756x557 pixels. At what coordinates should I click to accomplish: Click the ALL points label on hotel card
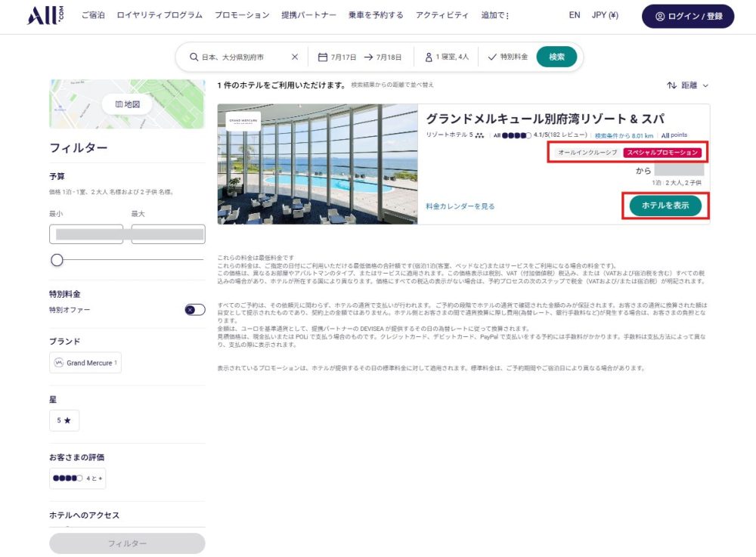tap(674, 135)
